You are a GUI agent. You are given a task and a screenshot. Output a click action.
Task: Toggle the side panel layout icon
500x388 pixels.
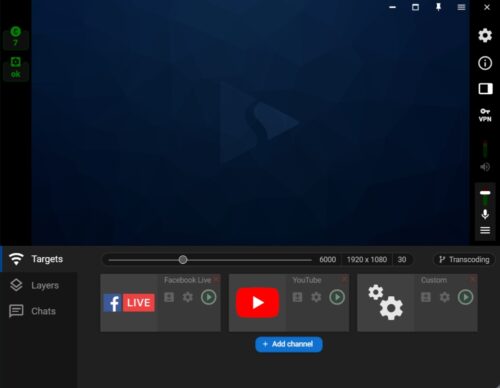[485, 89]
